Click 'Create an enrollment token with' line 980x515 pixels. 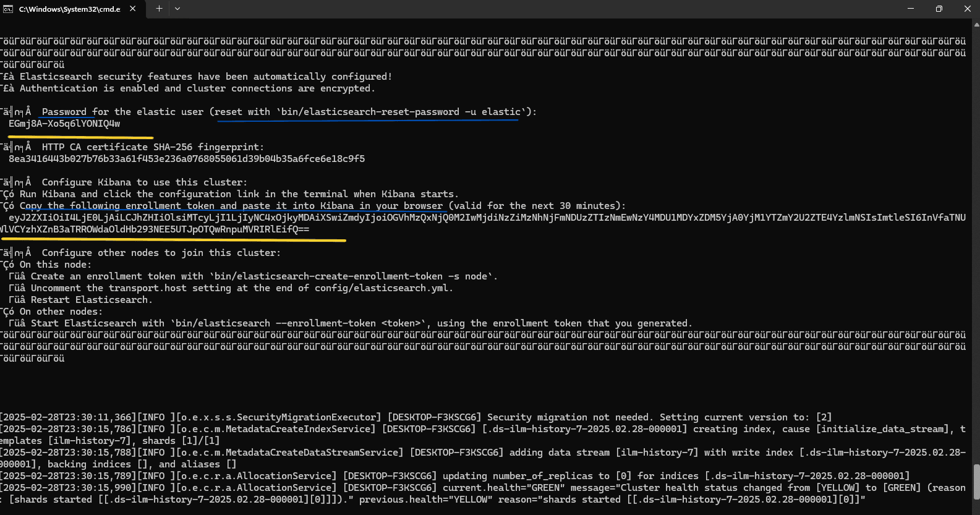pyautogui.click(x=253, y=276)
